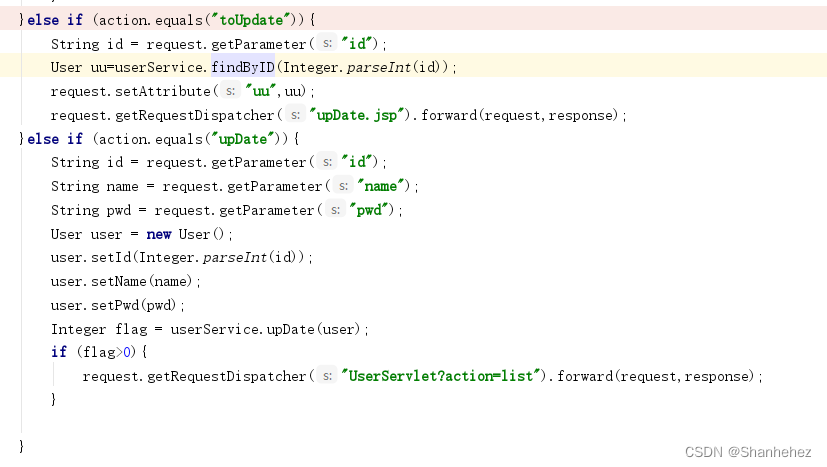This screenshot has height=467, width=827.
Task: Click the s: hint before "upDate.jsp"
Action: pyautogui.click(x=295, y=115)
